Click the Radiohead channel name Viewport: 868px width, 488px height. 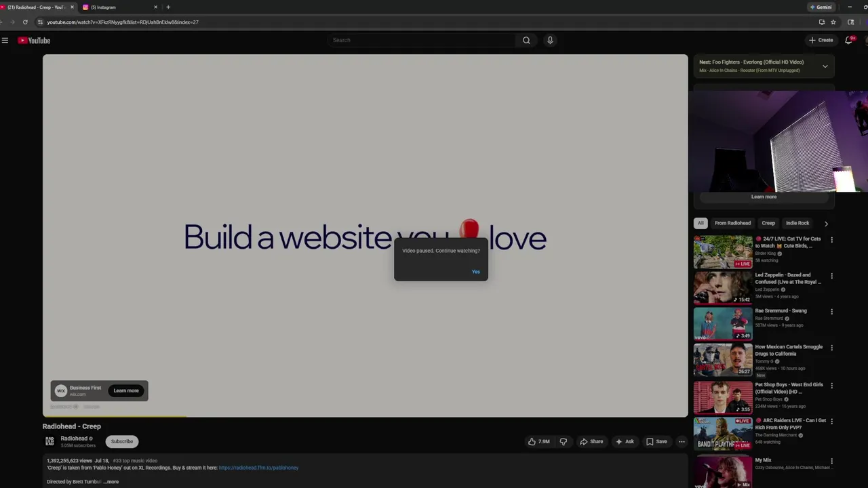tap(74, 439)
